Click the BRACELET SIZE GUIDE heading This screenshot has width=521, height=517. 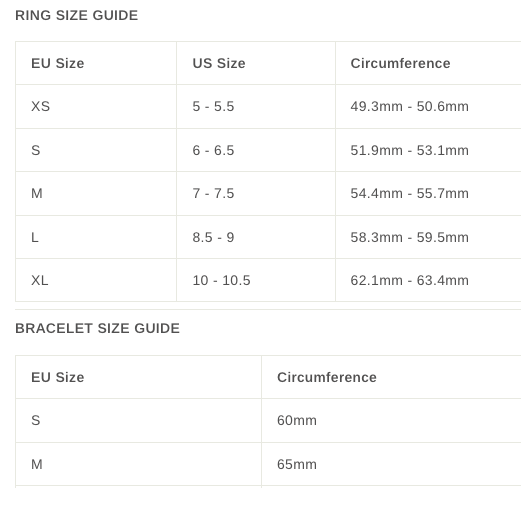97,328
